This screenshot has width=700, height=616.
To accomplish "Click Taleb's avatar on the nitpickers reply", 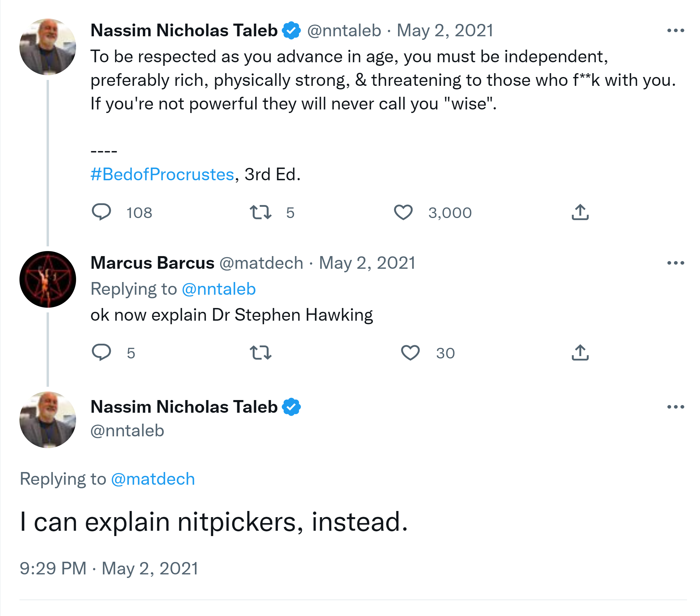I will 48,420.
